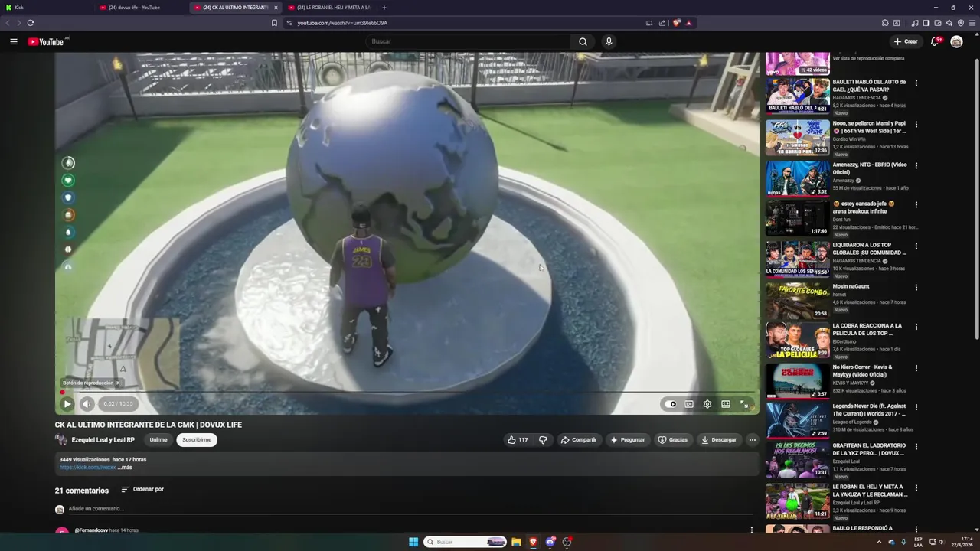
Task: Click the search magnifier button
Action: click(583, 41)
